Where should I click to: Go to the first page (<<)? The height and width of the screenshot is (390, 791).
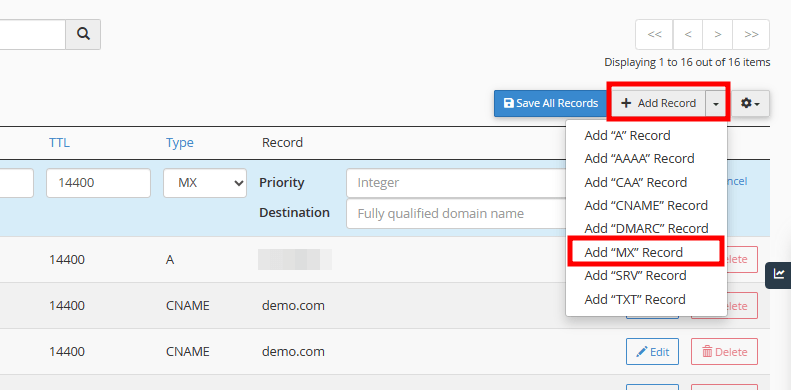point(654,34)
